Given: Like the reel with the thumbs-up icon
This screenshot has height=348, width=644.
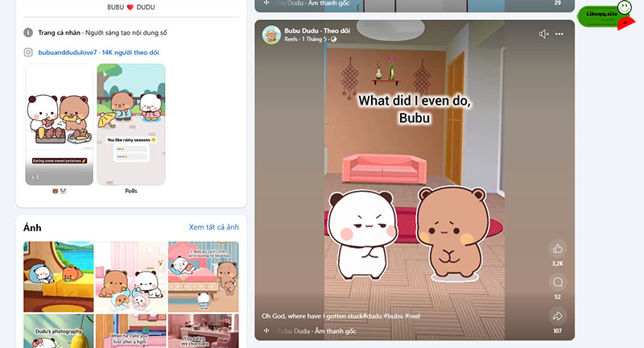Looking at the screenshot, I should (x=557, y=249).
